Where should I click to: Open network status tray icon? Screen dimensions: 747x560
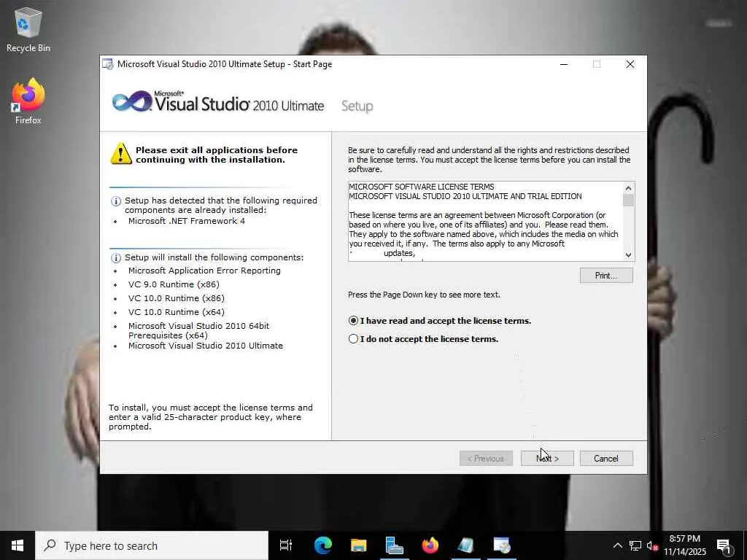(x=635, y=545)
